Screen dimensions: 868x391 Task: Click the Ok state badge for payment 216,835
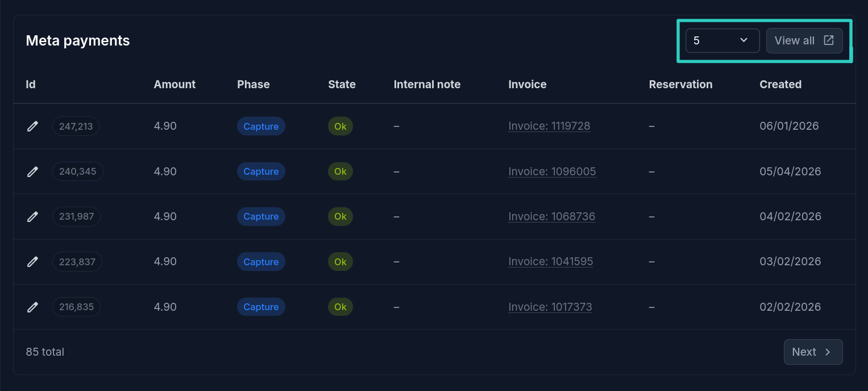(x=340, y=307)
